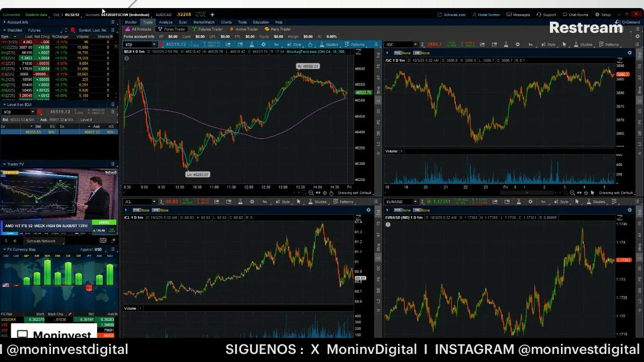Viewport: 644px width, 362px height.
Task: Select the Pairs Trader sub-tab
Action: click(x=278, y=29)
